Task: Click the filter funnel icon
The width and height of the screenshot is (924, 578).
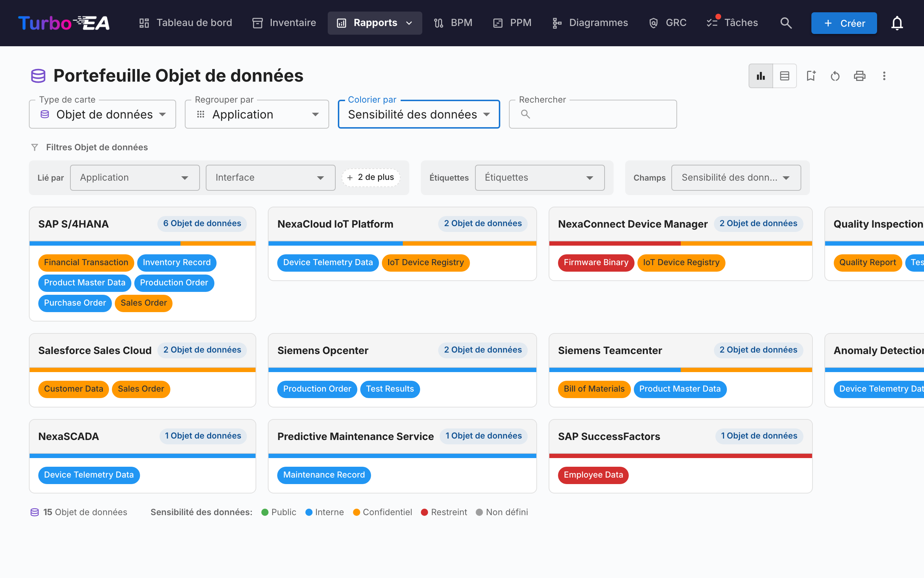Action: point(35,147)
